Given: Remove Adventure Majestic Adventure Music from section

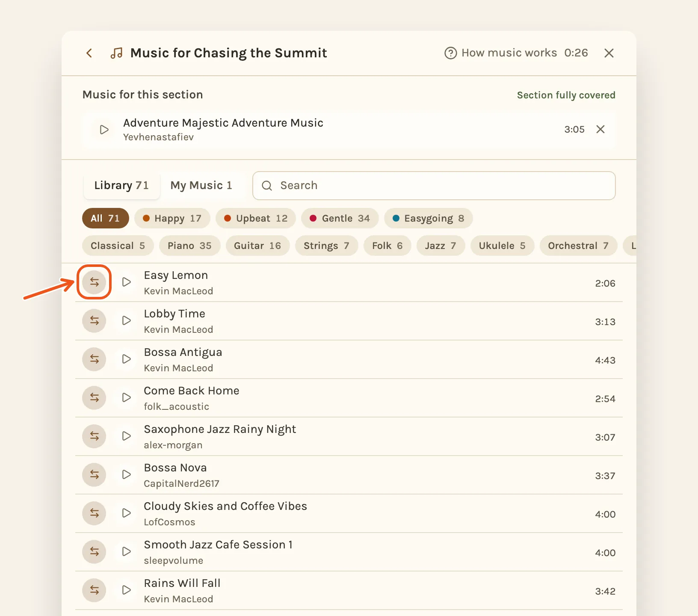Looking at the screenshot, I should point(600,129).
